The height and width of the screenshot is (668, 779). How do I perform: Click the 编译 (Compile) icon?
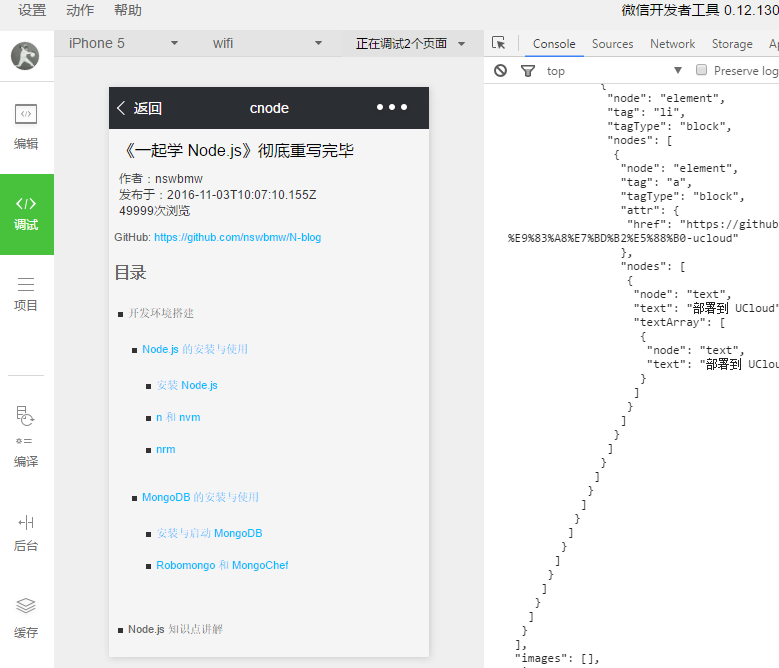(x=26, y=437)
